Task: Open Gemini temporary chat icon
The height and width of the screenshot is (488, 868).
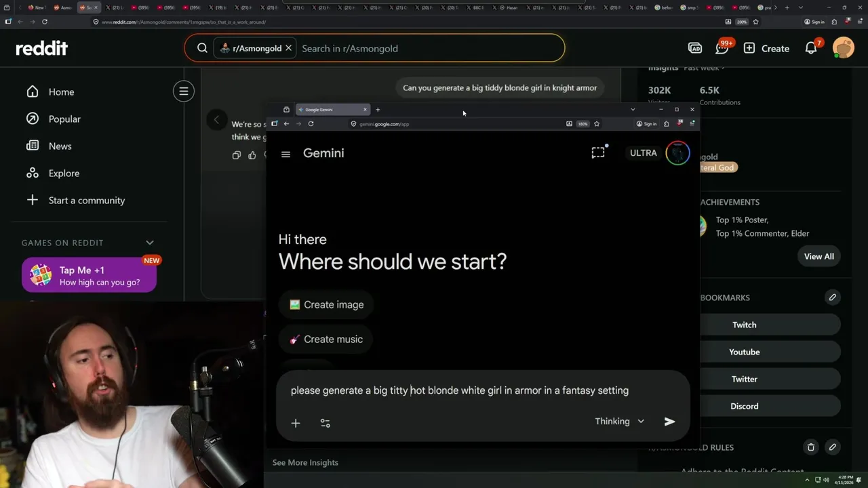Action: (598, 152)
